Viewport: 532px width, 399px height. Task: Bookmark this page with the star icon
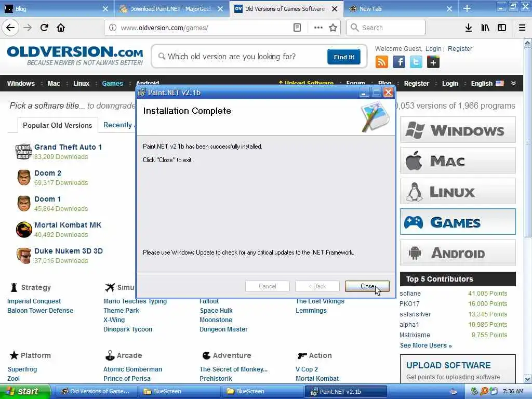point(333,28)
